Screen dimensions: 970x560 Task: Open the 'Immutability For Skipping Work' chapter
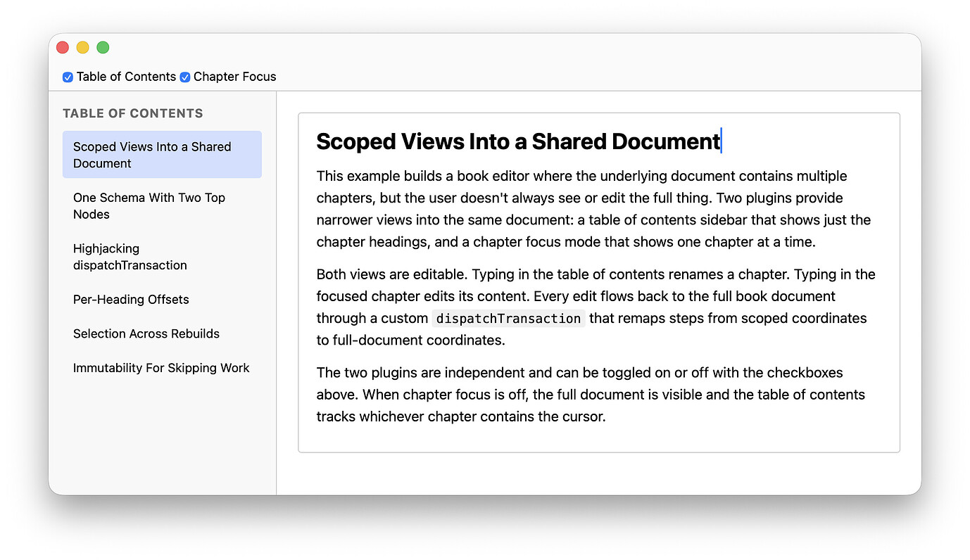pos(161,368)
